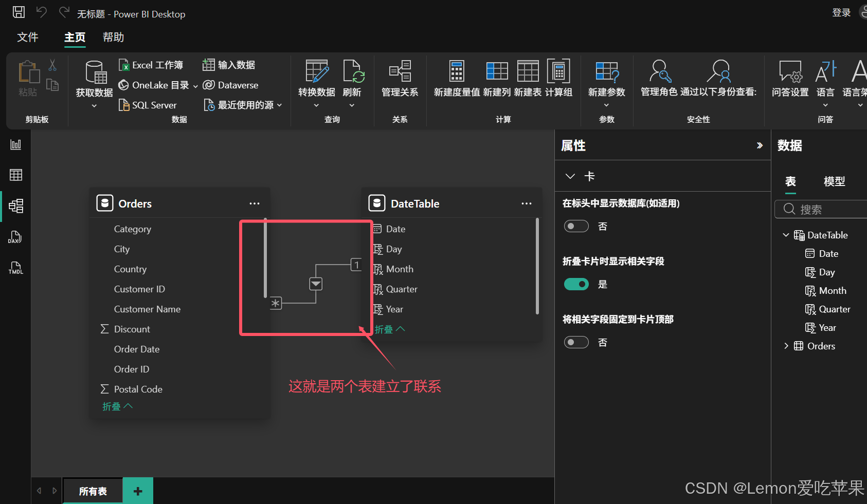Viewport: 867px width, 504px height.
Task: Select Month field in data pane
Action: click(833, 290)
